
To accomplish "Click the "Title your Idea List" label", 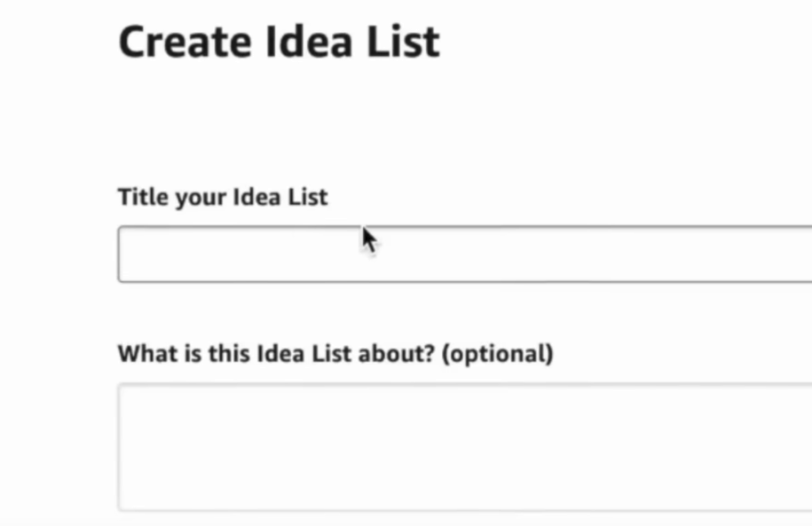I will pyautogui.click(x=222, y=197).
